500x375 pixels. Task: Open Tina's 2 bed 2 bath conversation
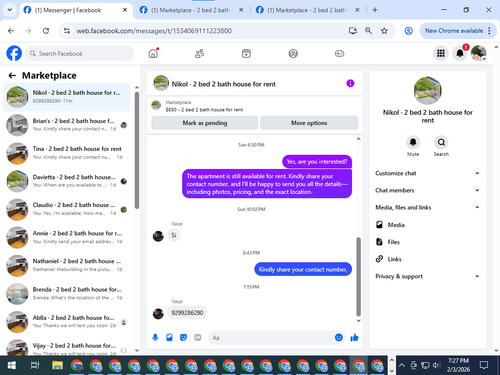(x=67, y=153)
